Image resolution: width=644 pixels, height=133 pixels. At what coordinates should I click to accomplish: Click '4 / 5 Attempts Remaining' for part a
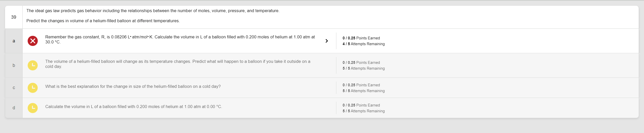tap(364, 44)
